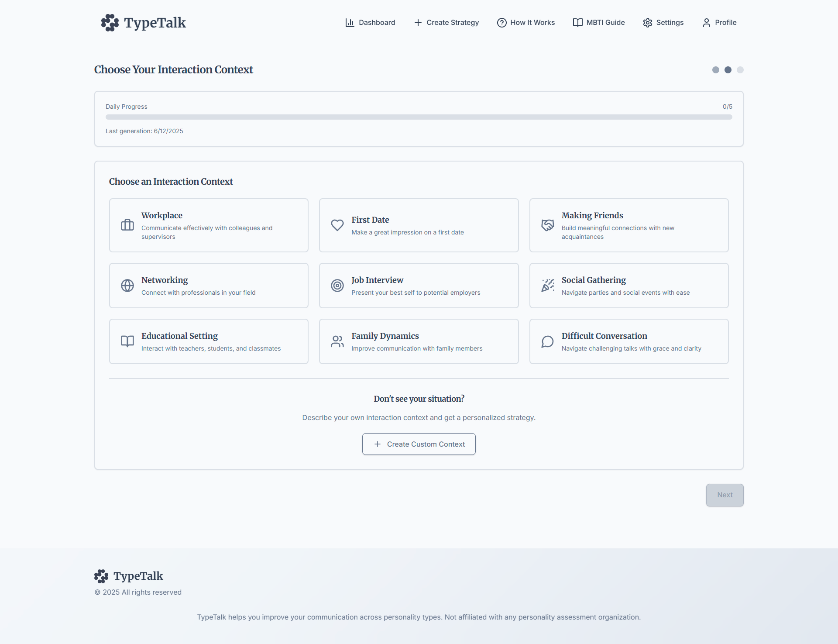Screen dimensions: 838x644
Task: Click the TypeTalk logo in the header
Action: tap(143, 23)
